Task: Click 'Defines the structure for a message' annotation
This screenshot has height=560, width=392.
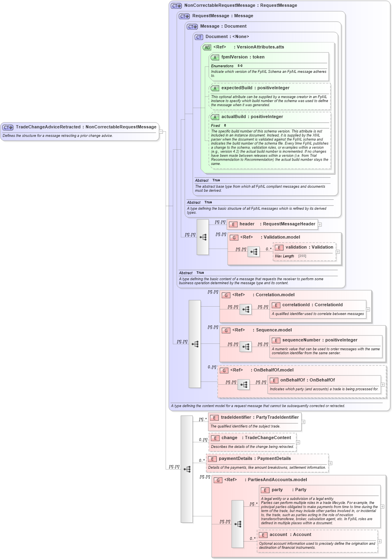Action: point(58,136)
